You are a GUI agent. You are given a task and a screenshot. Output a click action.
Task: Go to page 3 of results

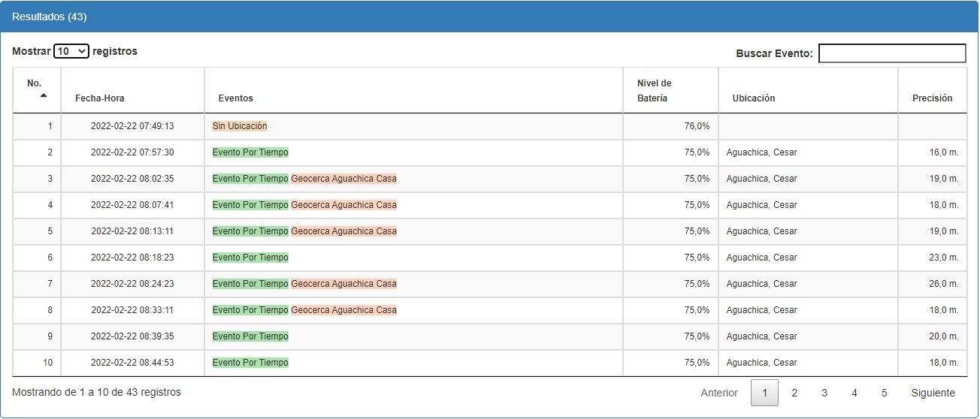click(x=824, y=393)
